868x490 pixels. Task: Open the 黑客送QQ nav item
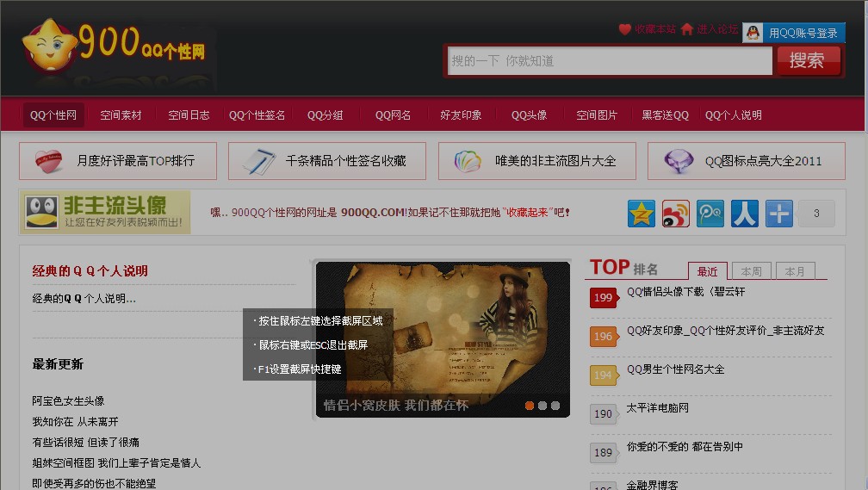click(x=665, y=115)
